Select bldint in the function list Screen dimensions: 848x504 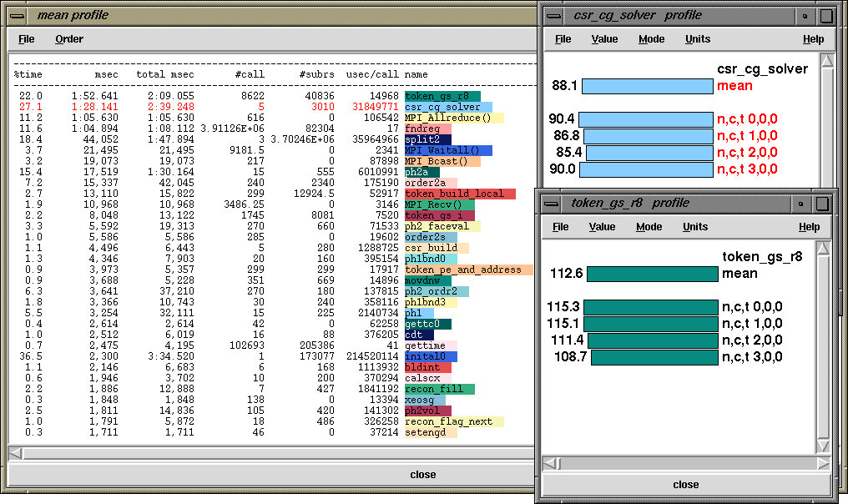(428, 367)
